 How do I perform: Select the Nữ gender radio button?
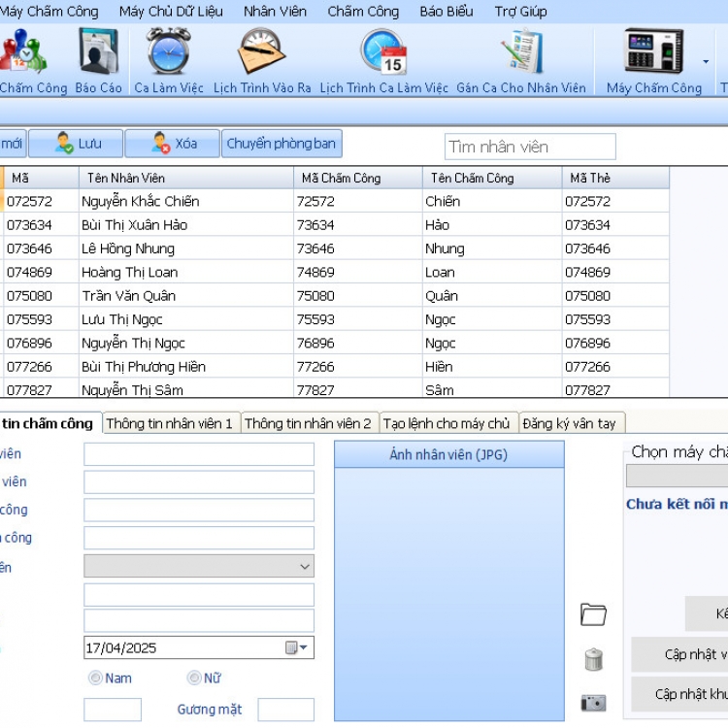(x=194, y=678)
